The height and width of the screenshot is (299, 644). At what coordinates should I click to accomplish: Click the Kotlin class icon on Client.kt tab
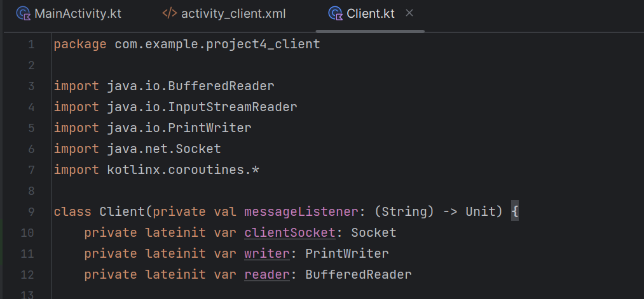click(335, 13)
